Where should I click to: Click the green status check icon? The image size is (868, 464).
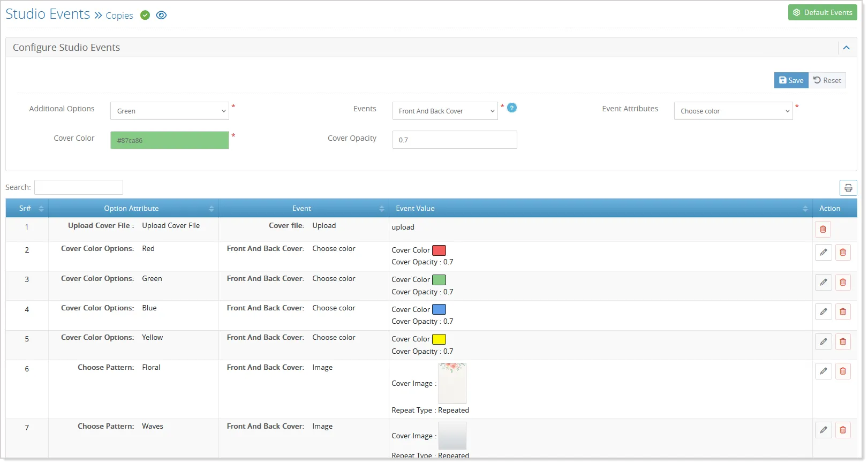click(145, 15)
